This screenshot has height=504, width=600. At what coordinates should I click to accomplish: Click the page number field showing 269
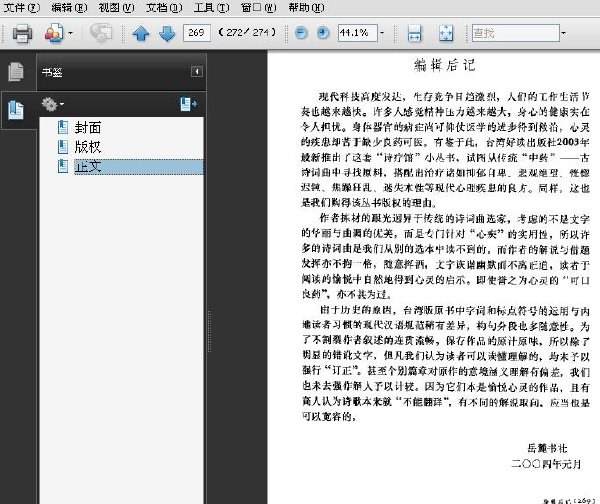(197, 33)
